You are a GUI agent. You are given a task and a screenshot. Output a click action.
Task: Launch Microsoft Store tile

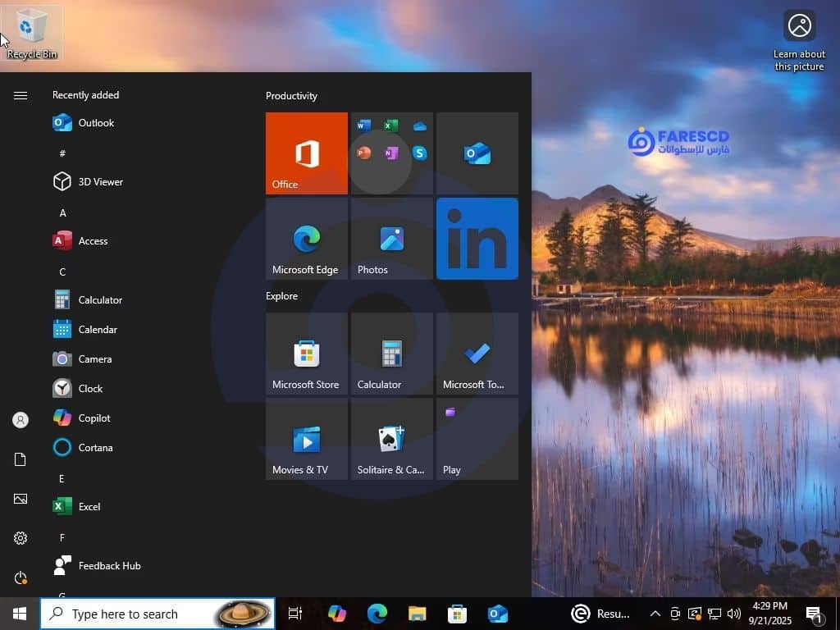coord(307,354)
